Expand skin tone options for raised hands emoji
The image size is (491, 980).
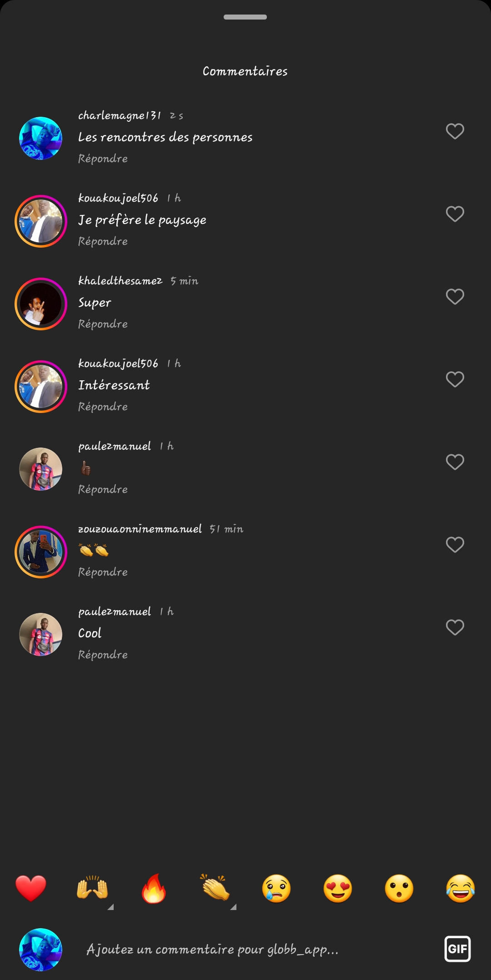tap(110, 907)
